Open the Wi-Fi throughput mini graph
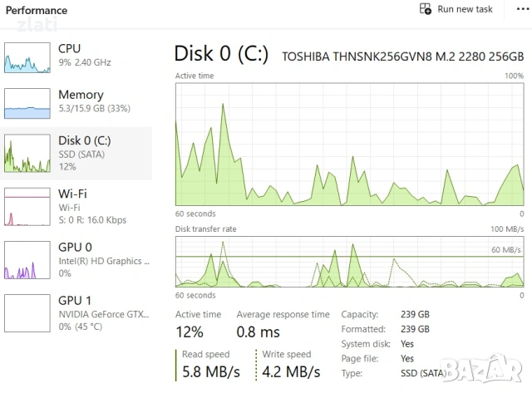The height and width of the screenshot is (393, 532). [x=27, y=206]
